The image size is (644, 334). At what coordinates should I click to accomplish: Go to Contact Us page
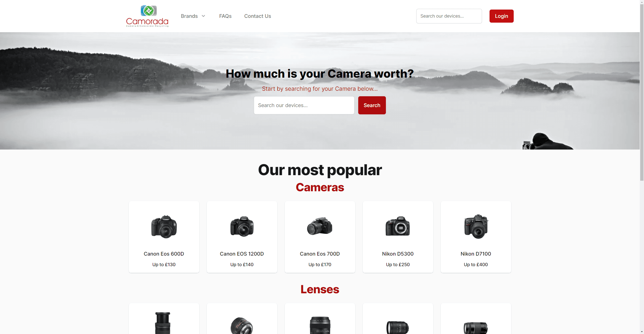click(x=257, y=16)
